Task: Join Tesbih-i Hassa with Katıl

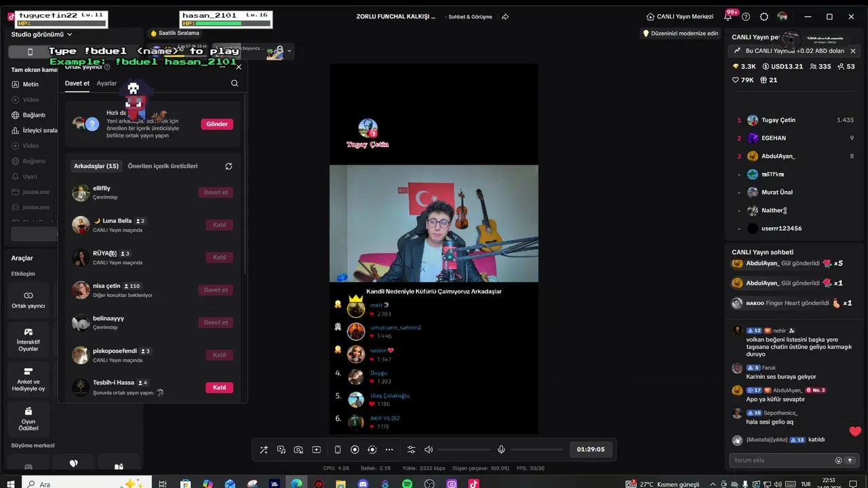Action: pyautogui.click(x=219, y=388)
